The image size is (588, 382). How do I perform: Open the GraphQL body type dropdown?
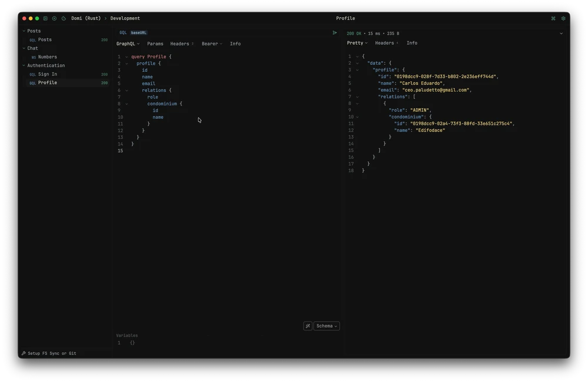point(128,44)
